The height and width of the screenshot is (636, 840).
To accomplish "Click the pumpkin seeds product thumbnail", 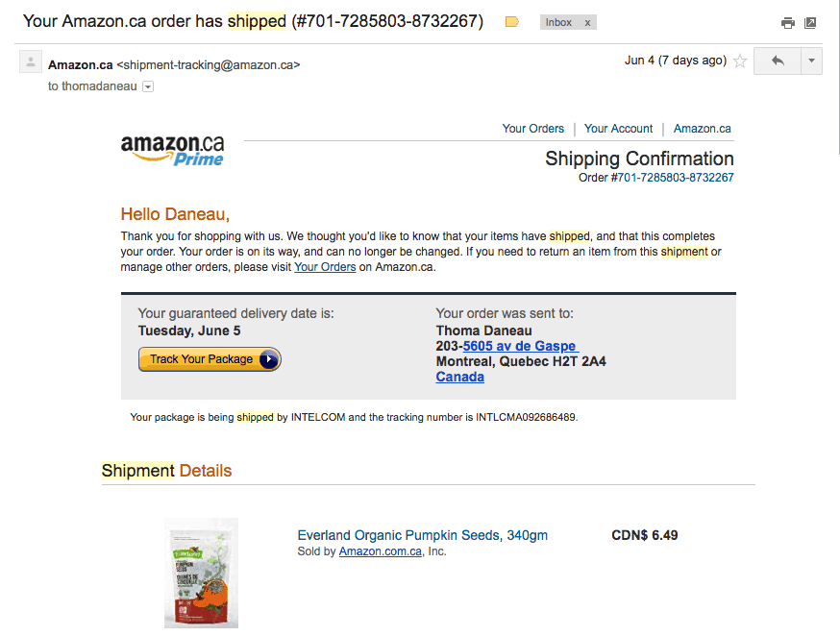I will pos(201,573).
